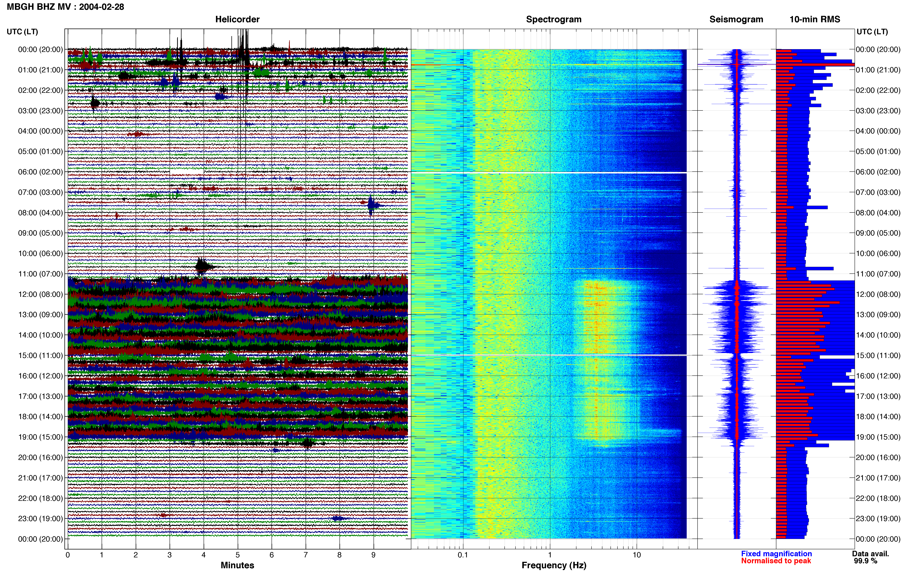Select the Helicorder panel heading
Viewport: 924px width, 578px height.
(x=237, y=20)
